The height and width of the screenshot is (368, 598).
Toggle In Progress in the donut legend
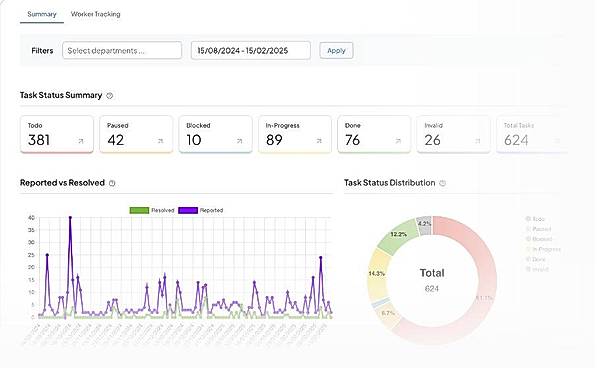(x=543, y=249)
